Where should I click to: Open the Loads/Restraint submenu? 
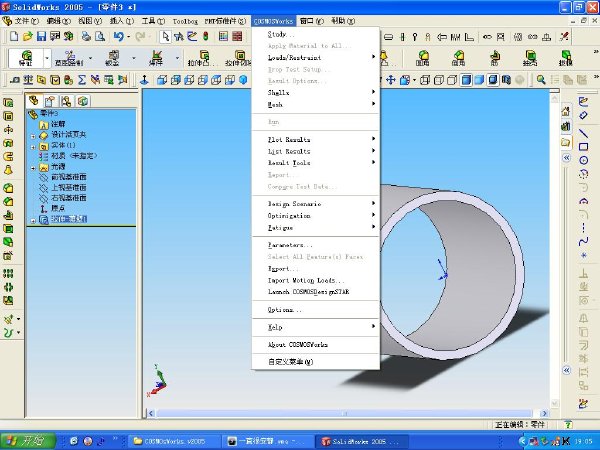coord(316,57)
